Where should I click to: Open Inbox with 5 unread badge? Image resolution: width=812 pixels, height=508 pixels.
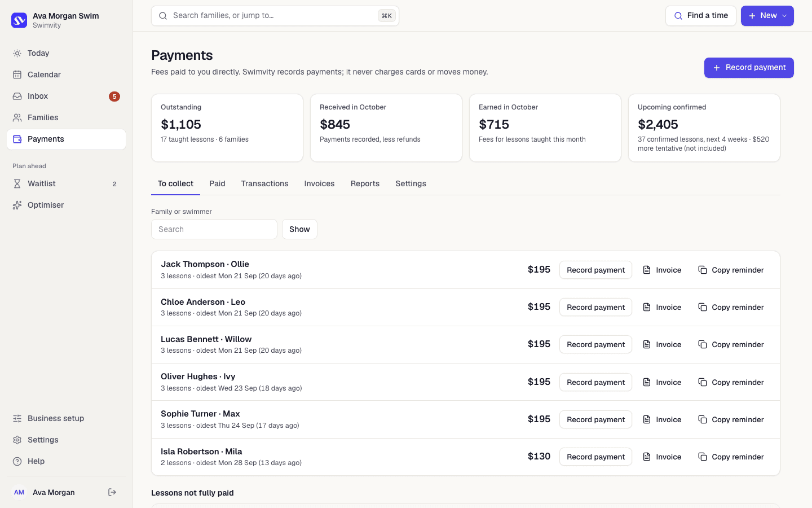[66, 96]
